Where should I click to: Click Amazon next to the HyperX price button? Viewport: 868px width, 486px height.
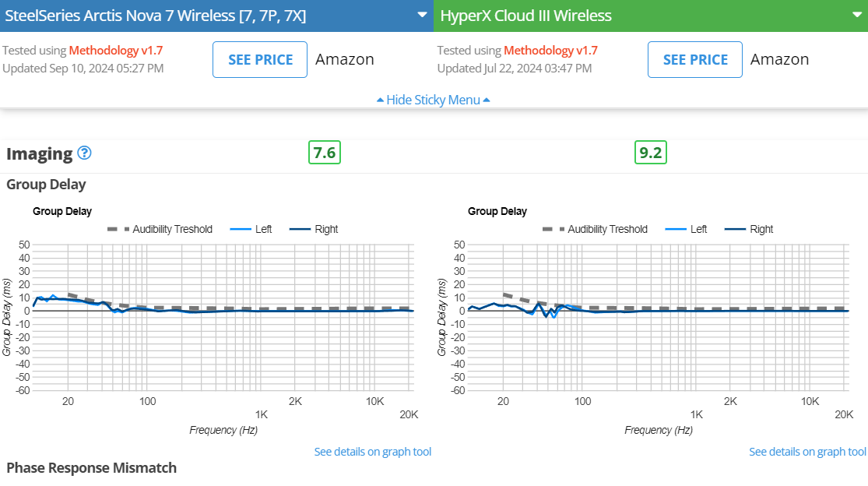click(779, 59)
